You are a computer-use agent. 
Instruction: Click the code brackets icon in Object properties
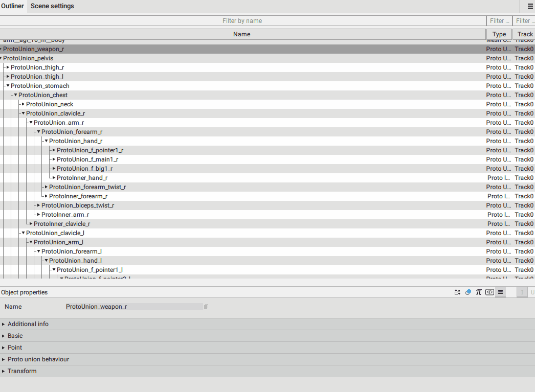pos(489,292)
